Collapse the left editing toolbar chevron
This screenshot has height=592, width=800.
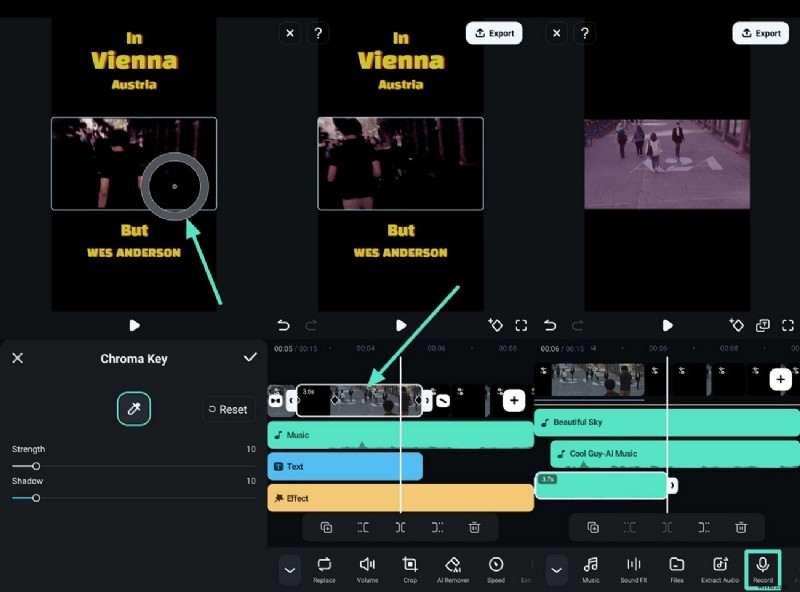click(290, 569)
